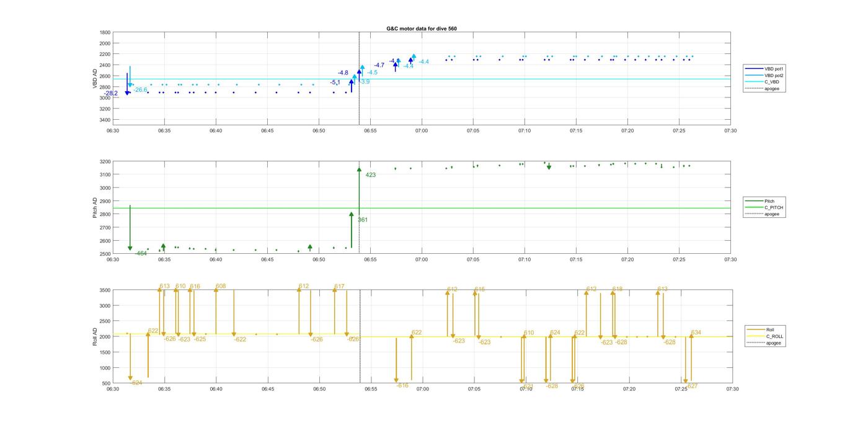The width and height of the screenshot is (868, 430).
Task: Click the dashed apogee line in pitch plot
Action: (359, 236)
